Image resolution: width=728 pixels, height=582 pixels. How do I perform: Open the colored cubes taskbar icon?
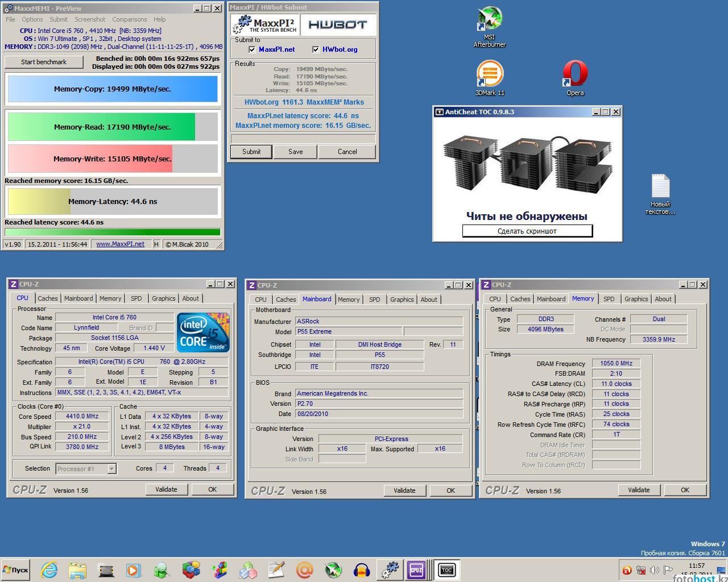[191, 570]
